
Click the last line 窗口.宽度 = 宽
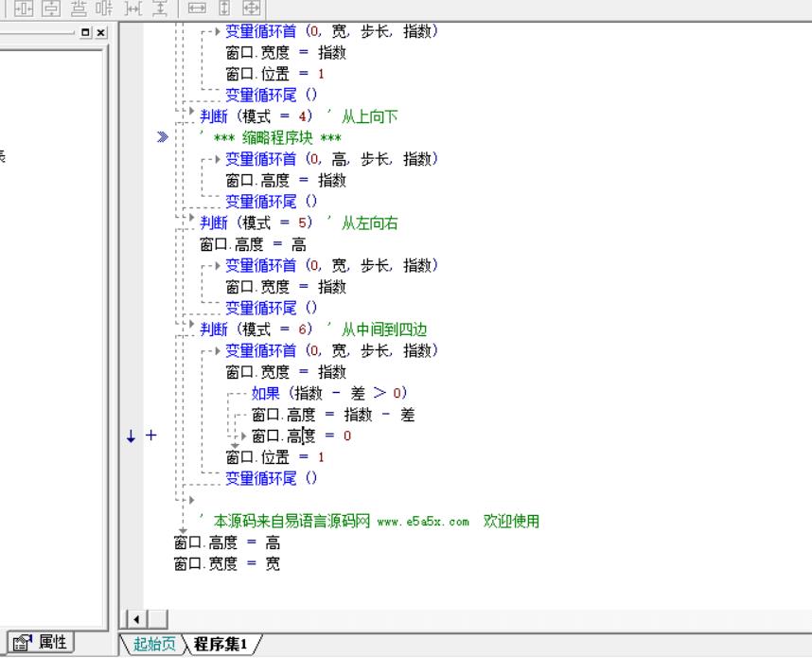[227, 563]
